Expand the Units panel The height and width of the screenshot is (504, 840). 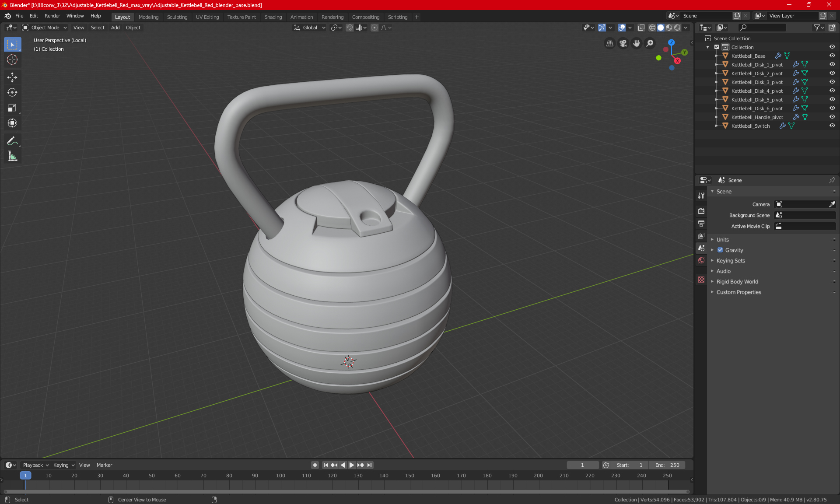pyautogui.click(x=722, y=240)
